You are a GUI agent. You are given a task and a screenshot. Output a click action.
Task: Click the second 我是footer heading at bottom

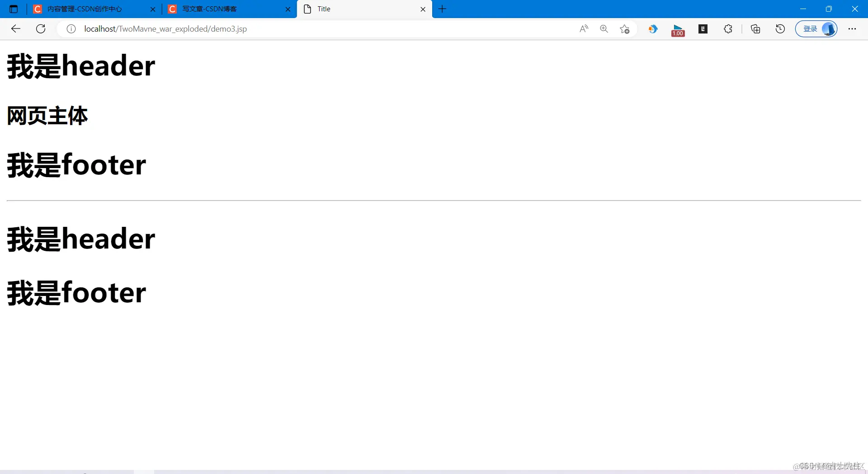[x=76, y=293]
